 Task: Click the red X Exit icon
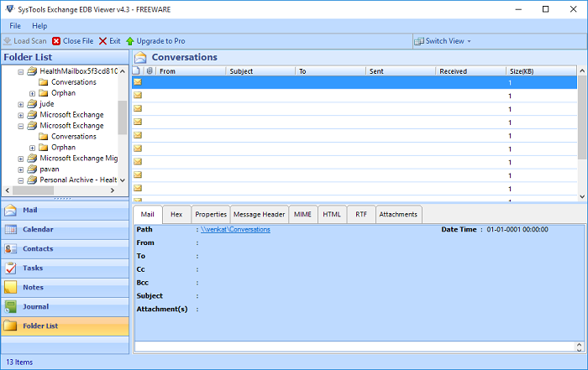(x=102, y=41)
